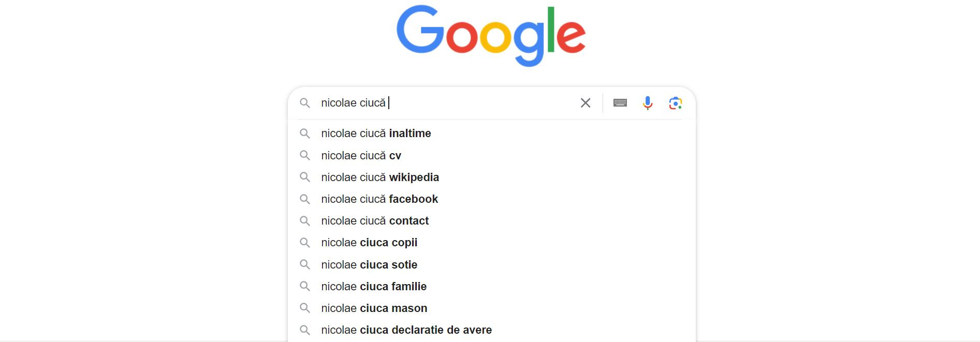Select 'nicolae ciucă contact' suggestion

(374, 220)
